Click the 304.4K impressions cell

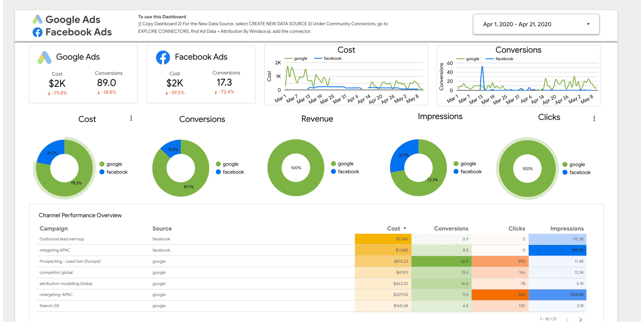[557, 294]
